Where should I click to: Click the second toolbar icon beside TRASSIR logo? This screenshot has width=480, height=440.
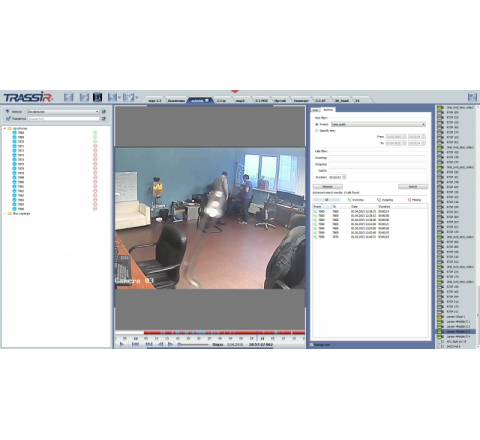pyautogui.click(x=84, y=97)
